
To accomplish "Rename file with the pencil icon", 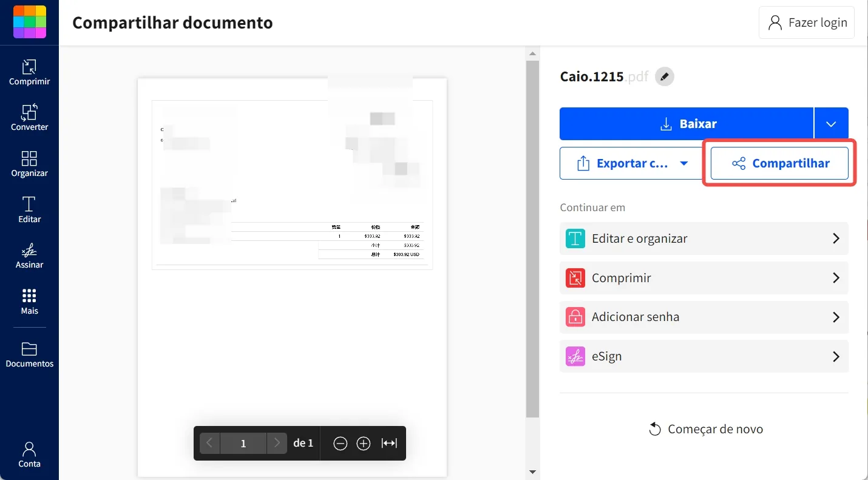I will coord(665,77).
